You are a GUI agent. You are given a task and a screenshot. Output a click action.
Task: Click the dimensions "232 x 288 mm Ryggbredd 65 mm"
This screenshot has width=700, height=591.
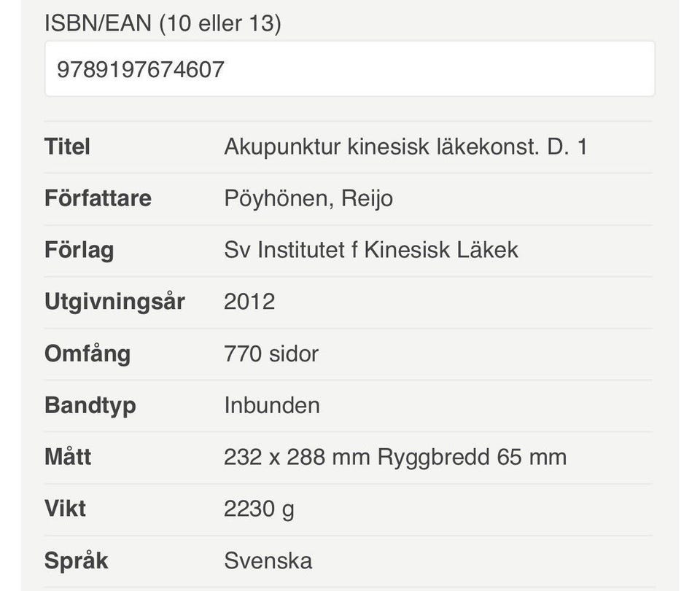click(395, 457)
